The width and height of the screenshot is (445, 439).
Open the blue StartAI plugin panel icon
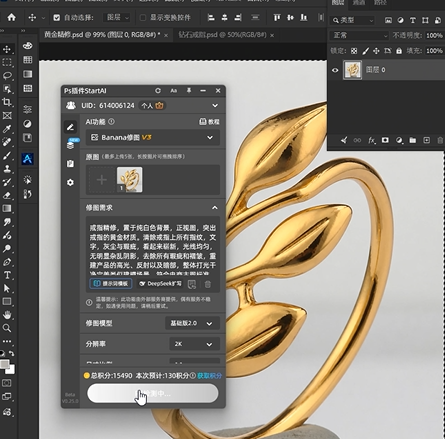click(28, 159)
